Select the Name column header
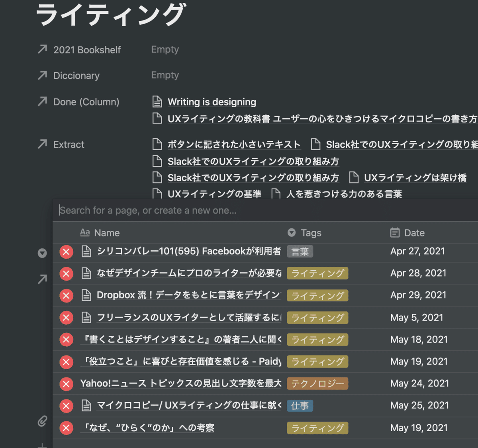Screen dimensions: 478x448 coord(106,232)
